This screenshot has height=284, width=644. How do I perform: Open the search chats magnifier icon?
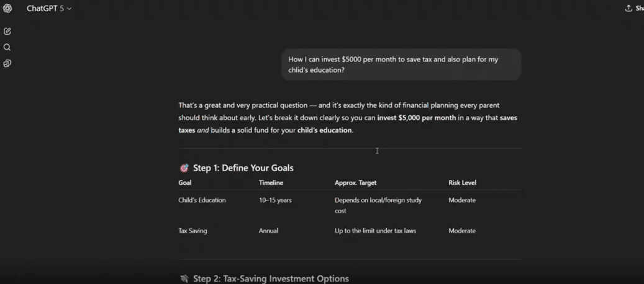pos(7,47)
